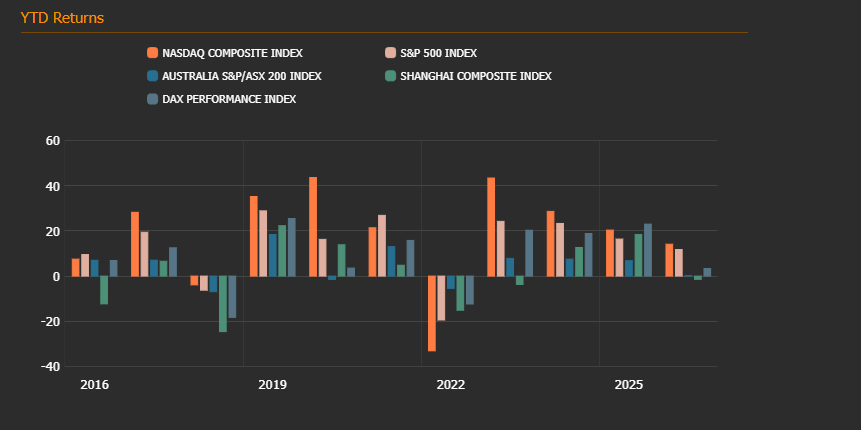Toggle the NASDAQ COMPOSITE INDEX legend swatch
The width and height of the screenshot is (861, 430).
coord(153,53)
